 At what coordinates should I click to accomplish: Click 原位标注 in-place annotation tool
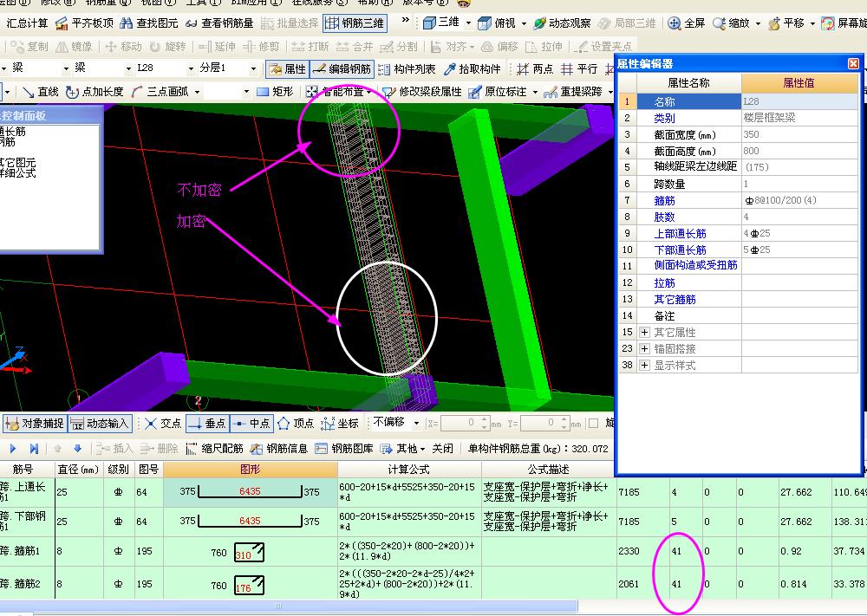pyautogui.click(x=497, y=92)
